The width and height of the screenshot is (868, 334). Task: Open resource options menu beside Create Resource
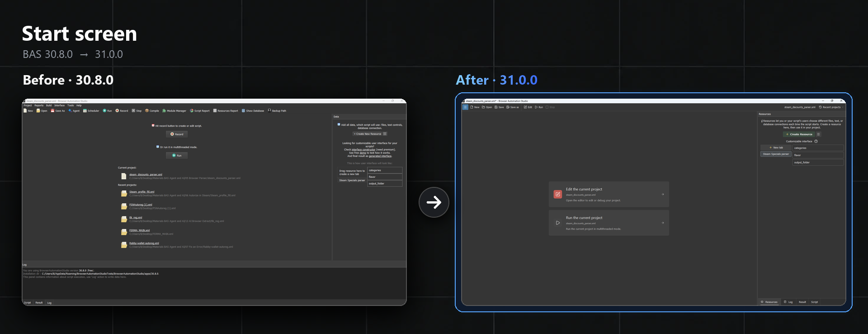click(818, 134)
